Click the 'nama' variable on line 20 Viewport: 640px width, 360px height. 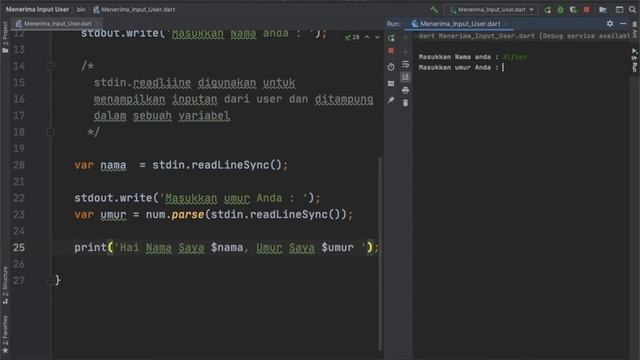[113, 165]
